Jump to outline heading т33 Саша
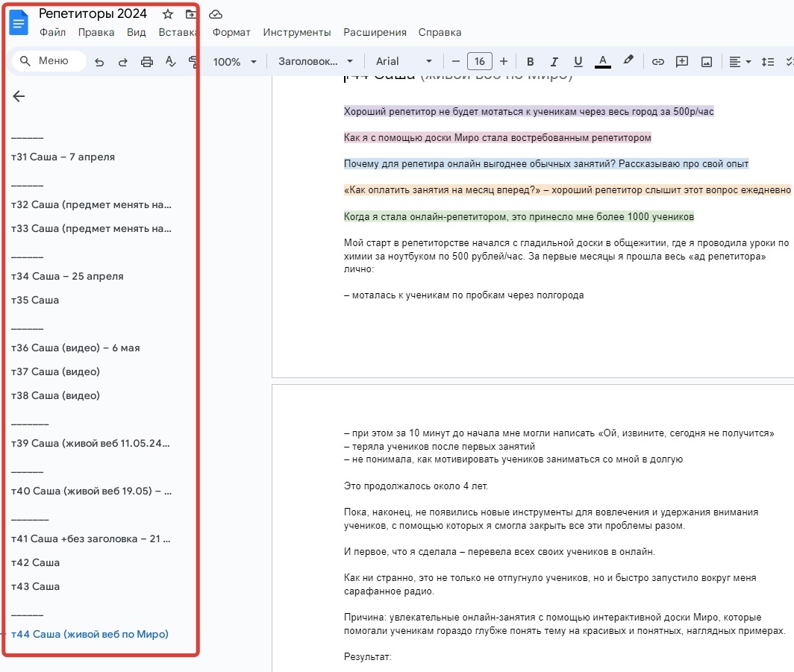This screenshot has height=672, width=794. click(x=91, y=229)
